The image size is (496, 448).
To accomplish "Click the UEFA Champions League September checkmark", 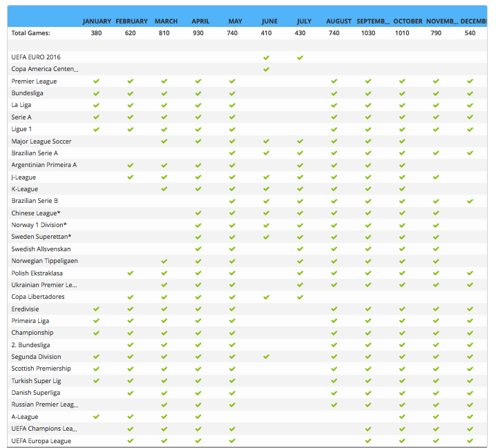I will (x=368, y=429).
